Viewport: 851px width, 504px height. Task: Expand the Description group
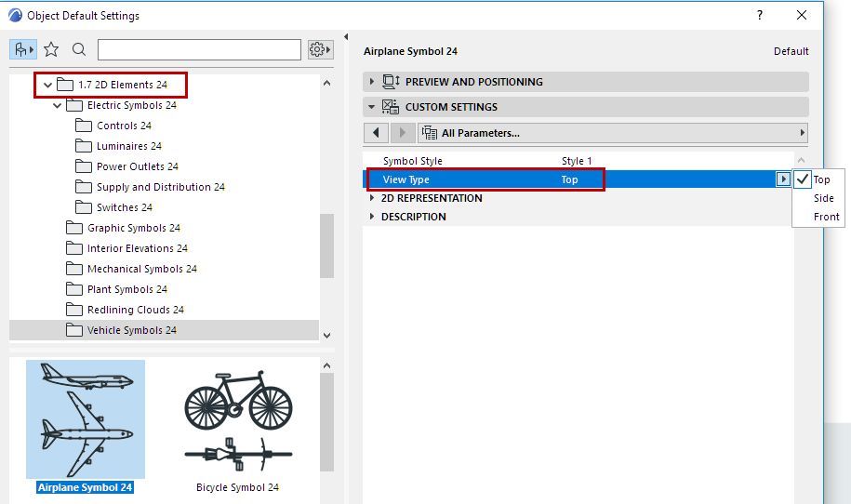372,217
